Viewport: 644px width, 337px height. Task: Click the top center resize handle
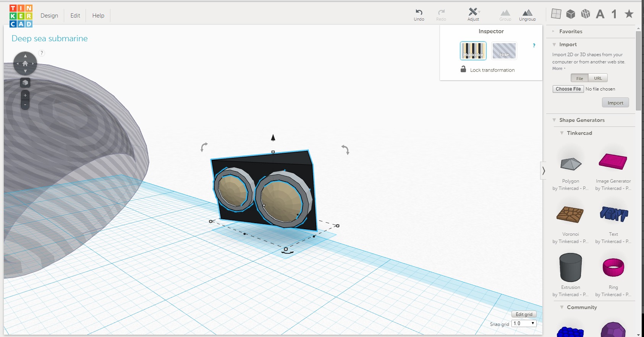click(273, 152)
